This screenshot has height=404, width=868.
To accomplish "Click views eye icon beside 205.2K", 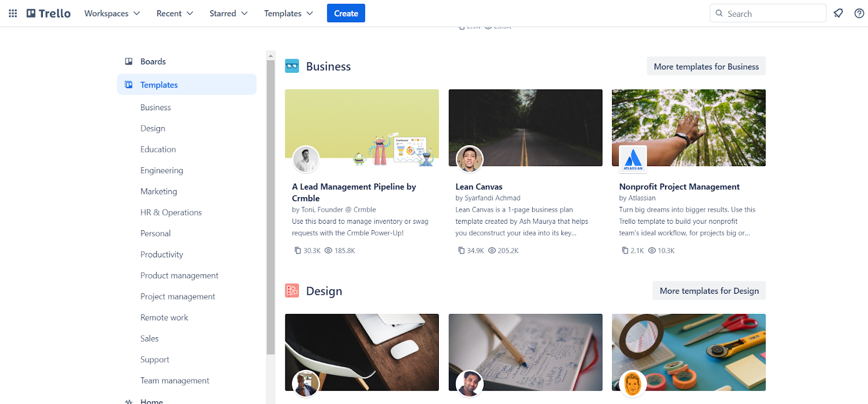I will point(492,250).
